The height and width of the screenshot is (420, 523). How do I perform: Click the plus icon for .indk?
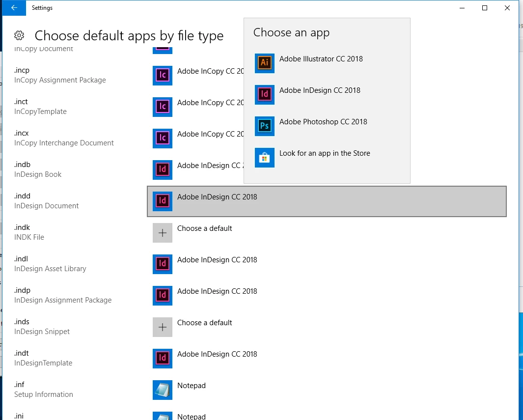(163, 233)
